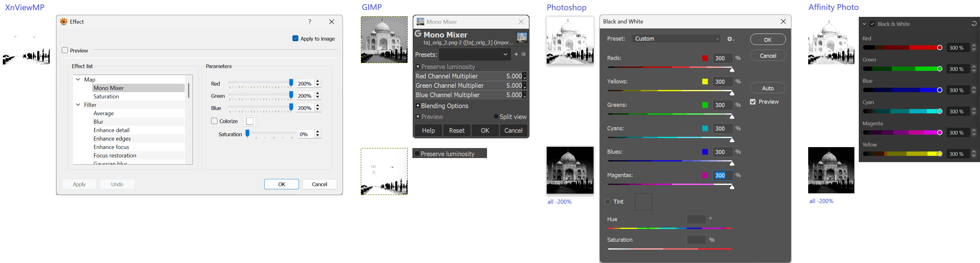Toggle Preserve luminosity in GIMP Mono Mixer dialog

pyautogui.click(x=418, y=67)
